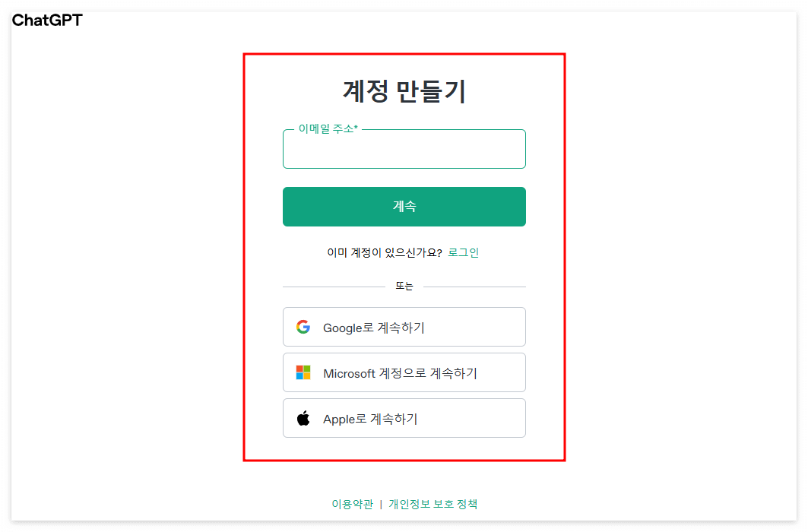
Task: Click the ChatGPT wordmark top left
Action: coord(47,21)
